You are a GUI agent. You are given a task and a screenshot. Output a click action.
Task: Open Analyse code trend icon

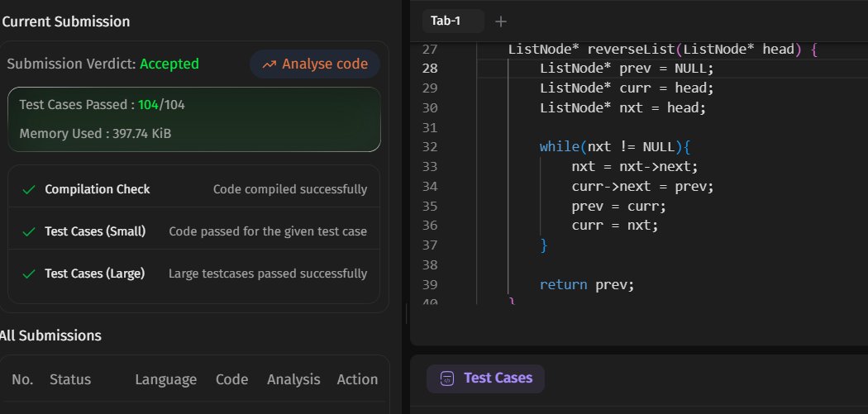[x=269, y=64]
